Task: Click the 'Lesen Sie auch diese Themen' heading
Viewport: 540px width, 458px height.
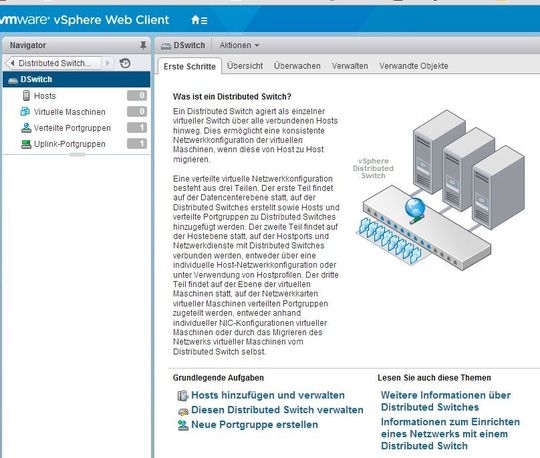Action: [434, 378]
